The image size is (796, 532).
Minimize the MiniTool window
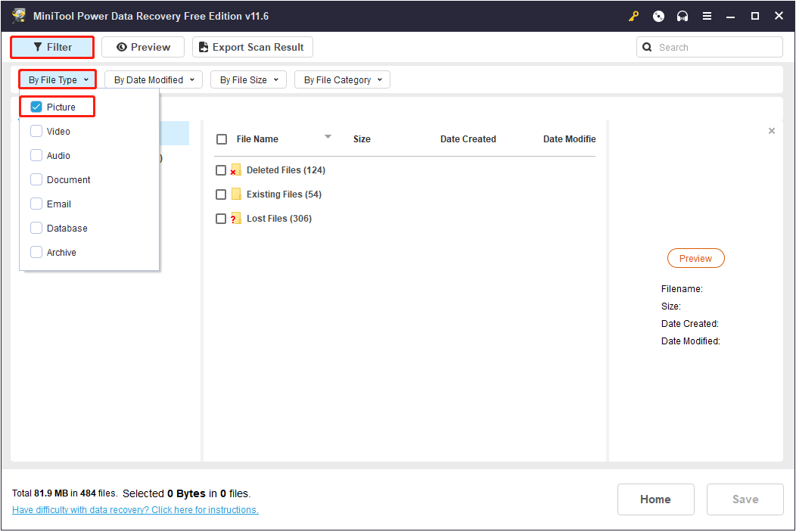tap(730, 16)
